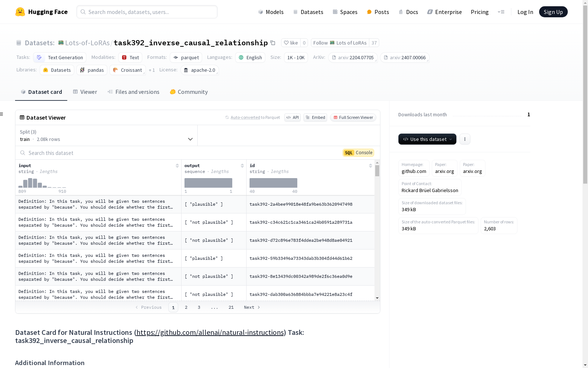Click the Log In link

click(525, 12)
